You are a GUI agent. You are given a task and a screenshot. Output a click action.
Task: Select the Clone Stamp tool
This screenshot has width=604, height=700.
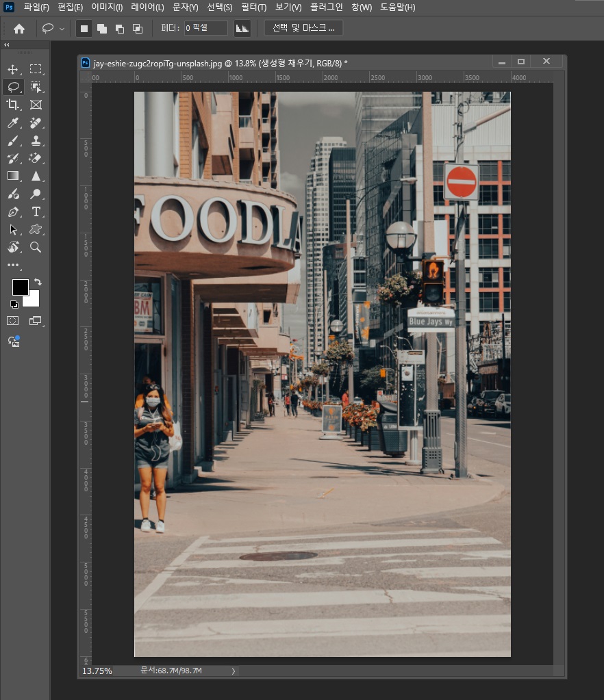[x=36, y=141]
